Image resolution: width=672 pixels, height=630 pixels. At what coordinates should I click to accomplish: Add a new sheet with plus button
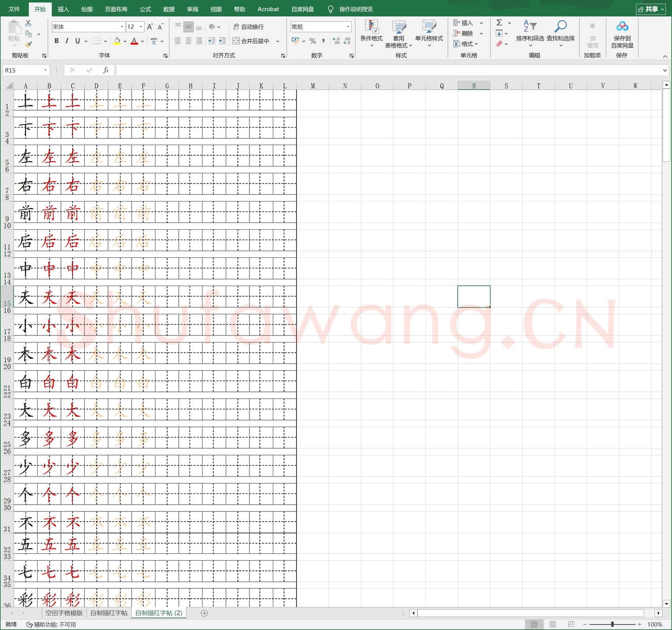204,613
